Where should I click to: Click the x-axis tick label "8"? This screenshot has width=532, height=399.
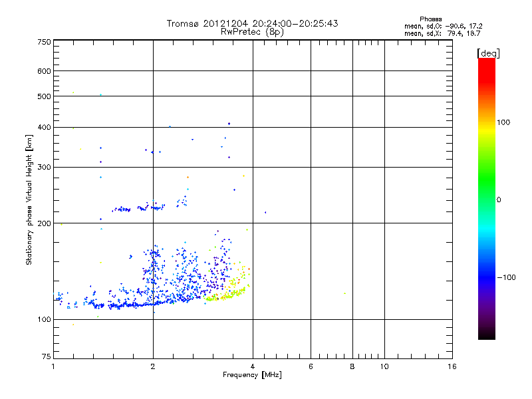click(x=352, y=366)
